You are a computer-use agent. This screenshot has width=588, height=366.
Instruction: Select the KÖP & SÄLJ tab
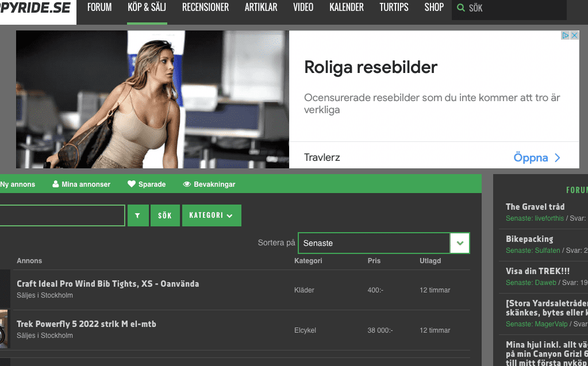(x=147, y=7)
